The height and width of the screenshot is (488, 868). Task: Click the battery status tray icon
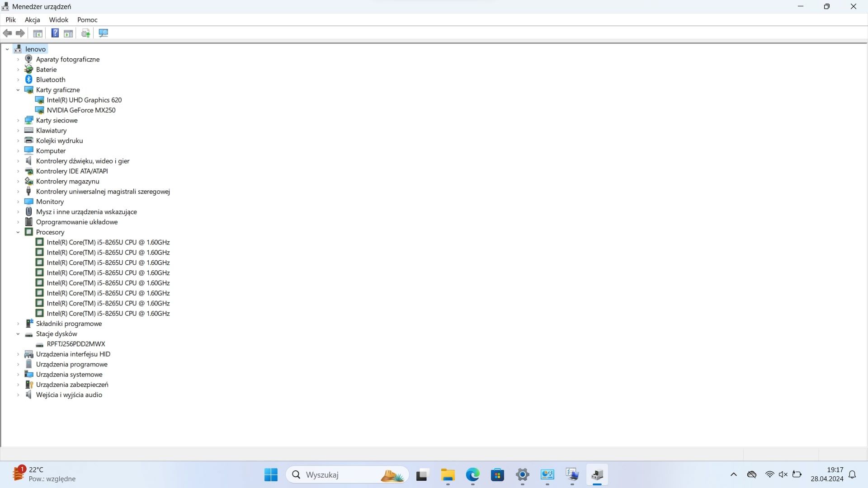click(797, 474)
